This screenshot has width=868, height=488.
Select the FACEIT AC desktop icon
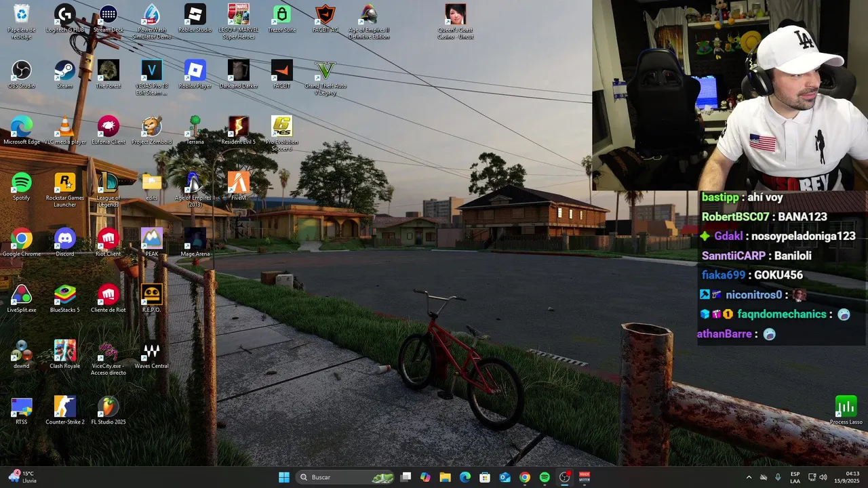pos(325,19)
